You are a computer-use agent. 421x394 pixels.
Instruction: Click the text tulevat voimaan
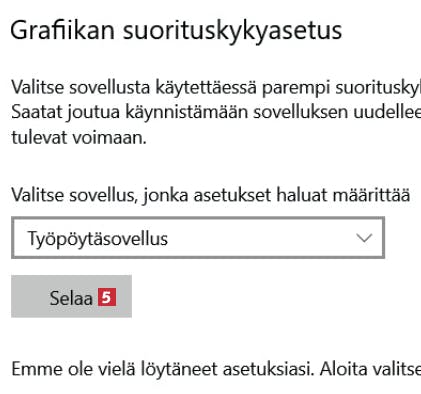79,137
